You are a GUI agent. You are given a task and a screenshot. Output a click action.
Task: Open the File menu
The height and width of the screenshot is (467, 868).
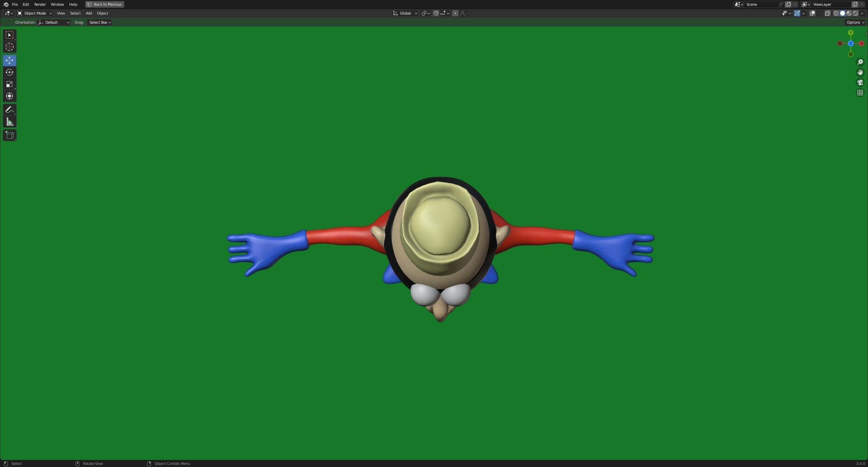click(15, 4)
